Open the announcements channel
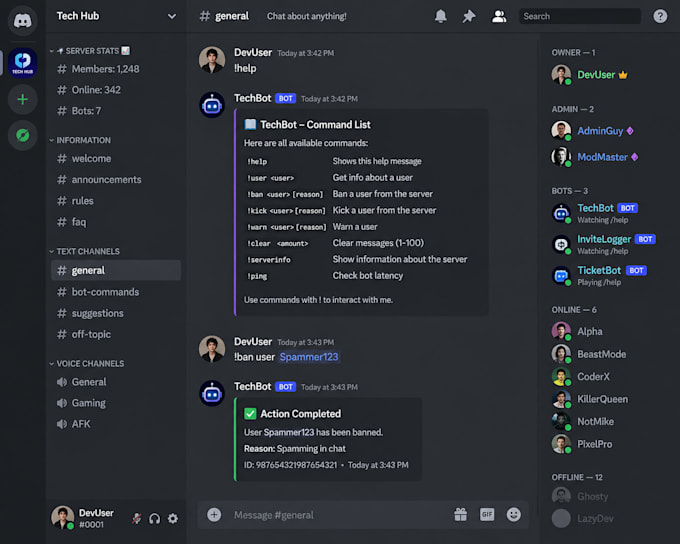 [116, 180]
